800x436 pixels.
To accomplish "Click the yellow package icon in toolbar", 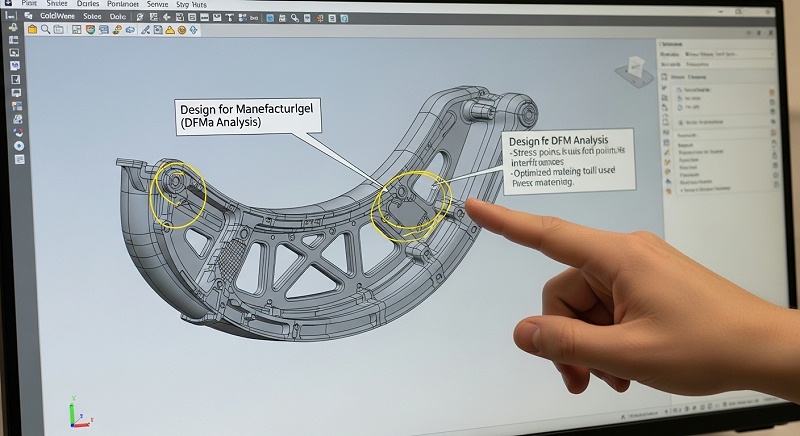I will [x=32, y=30].
